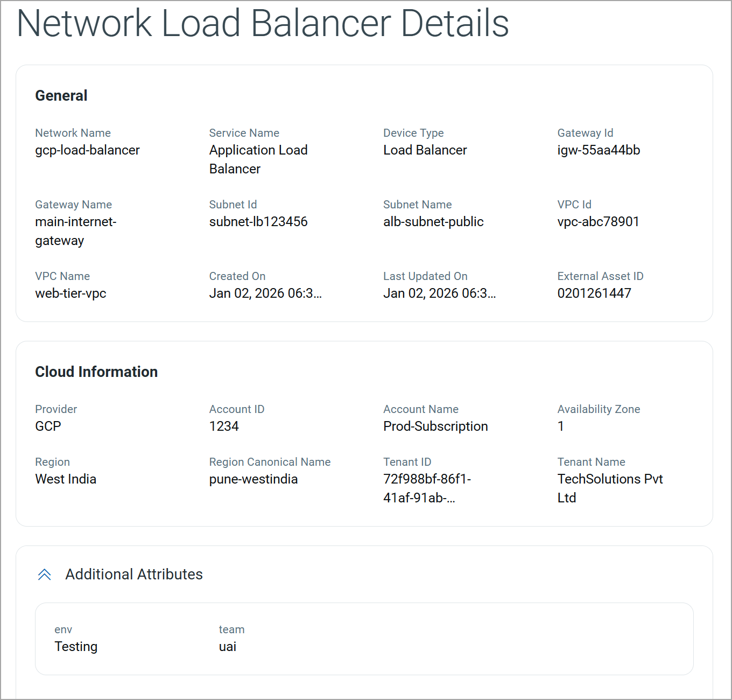Select the Gateway Id igw-55aa44bb value

599,150
